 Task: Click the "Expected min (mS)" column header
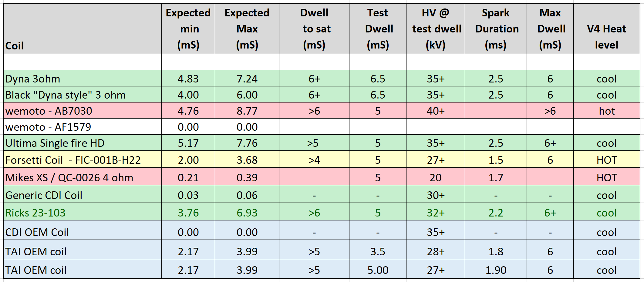[x=188, y=29]
